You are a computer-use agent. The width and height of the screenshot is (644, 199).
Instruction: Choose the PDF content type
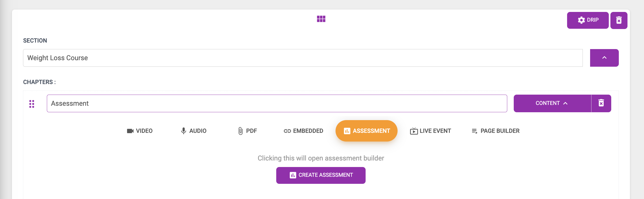(248, 131)
